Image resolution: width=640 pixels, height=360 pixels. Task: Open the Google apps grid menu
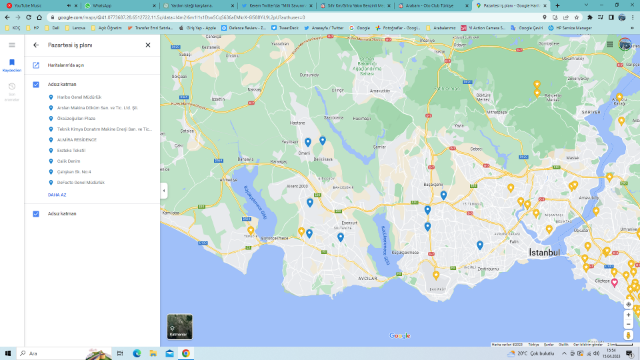point(610,44)
